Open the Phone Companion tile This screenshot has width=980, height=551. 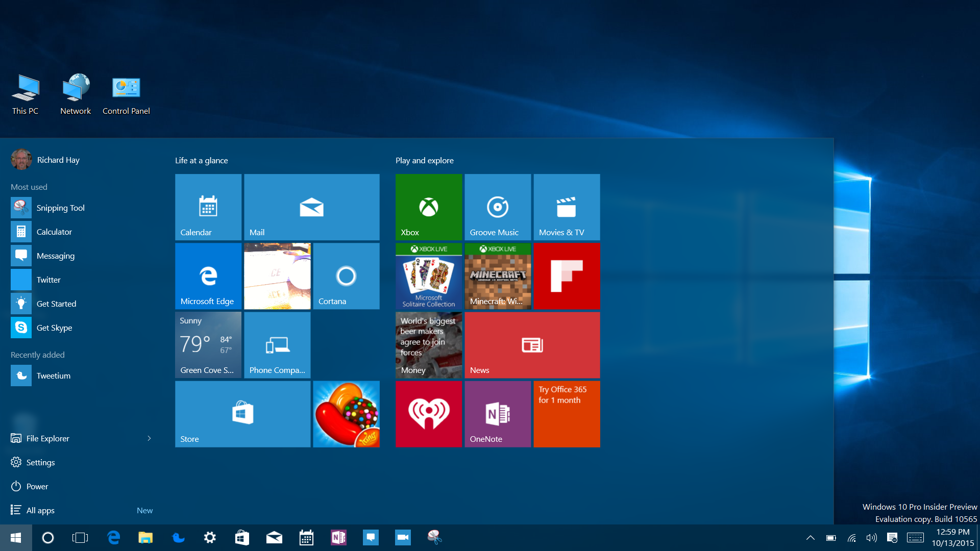click(x=277, y=344)
